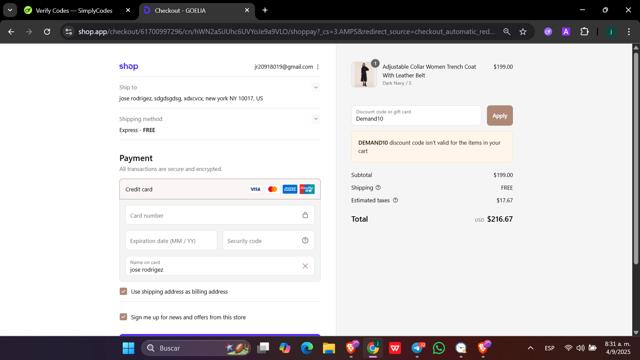This screenshot has height=360, width=640.
Task: Close the Checkout - GOELIA tab
Action: (247, 10)
